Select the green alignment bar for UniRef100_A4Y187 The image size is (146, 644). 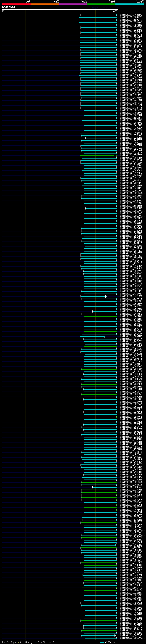[100, 316]
